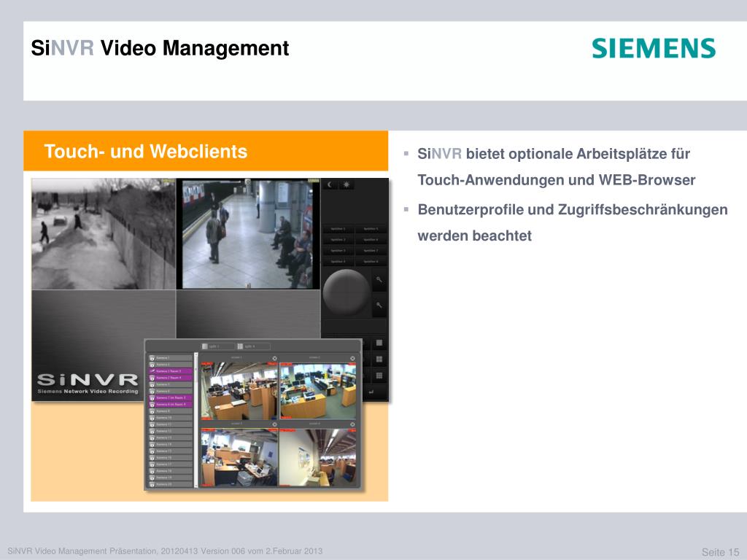Select nine-view grid layout icon in touch panel
747x560 pixels.
pos(379,376)
